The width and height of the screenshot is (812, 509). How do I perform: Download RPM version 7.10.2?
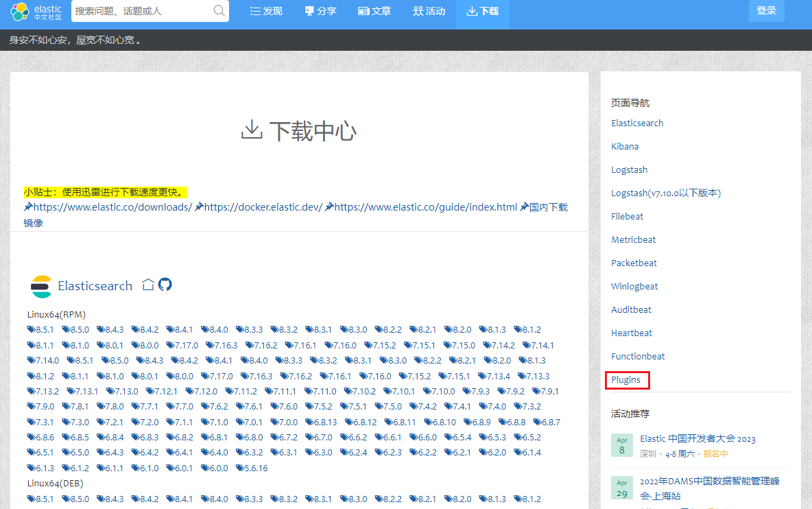pyautogui.click(x=360, y=392)
